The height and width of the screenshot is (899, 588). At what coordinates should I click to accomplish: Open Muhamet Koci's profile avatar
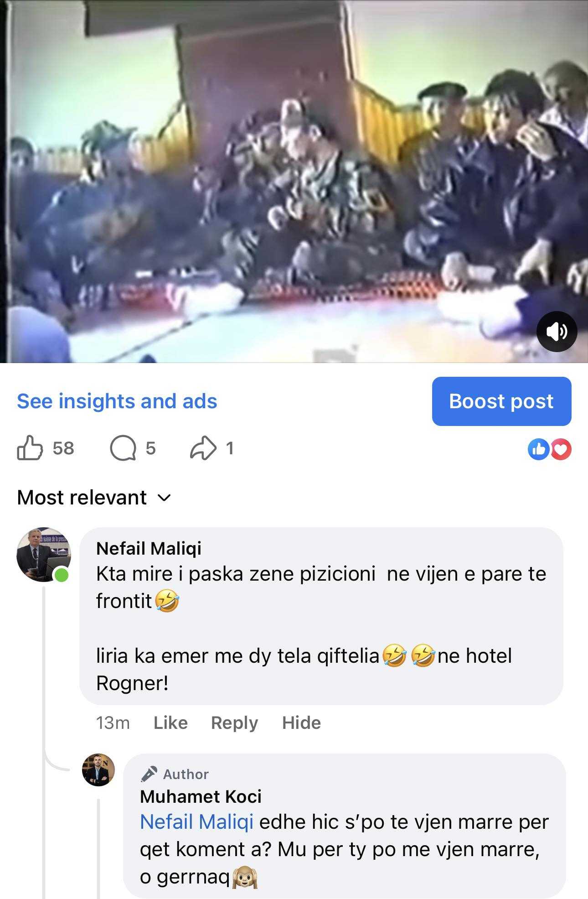98,770
